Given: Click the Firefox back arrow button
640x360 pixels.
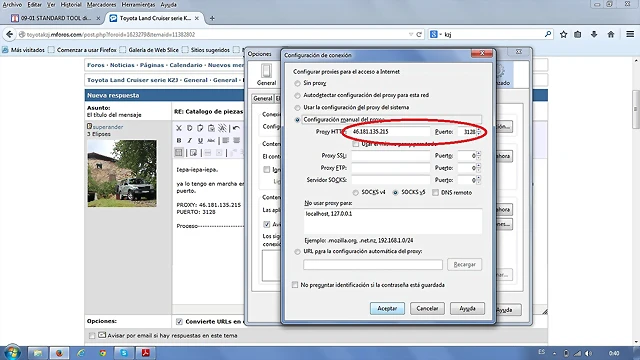Looking at the screenshot, I should pyautogui.click(x=10, y=35).
